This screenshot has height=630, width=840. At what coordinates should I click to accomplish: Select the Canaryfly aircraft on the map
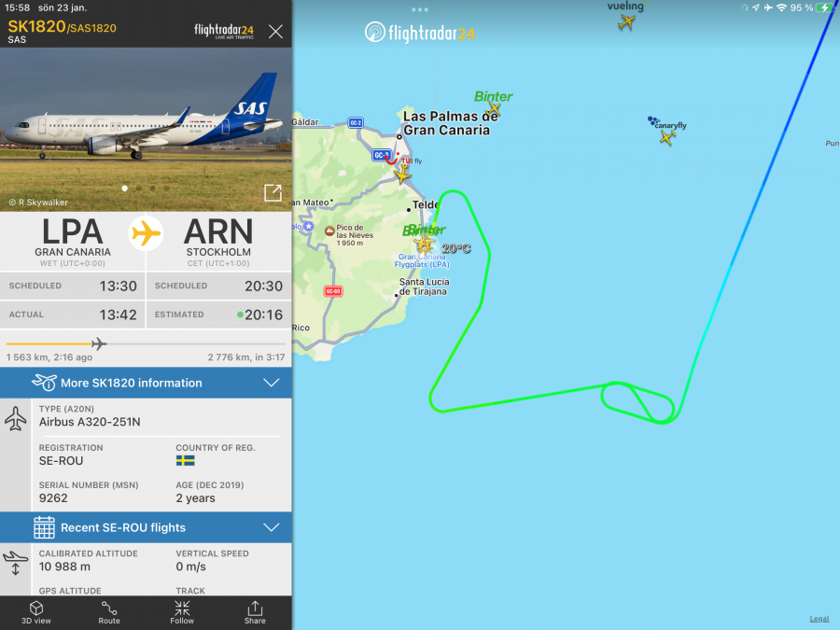coord(667,137)
